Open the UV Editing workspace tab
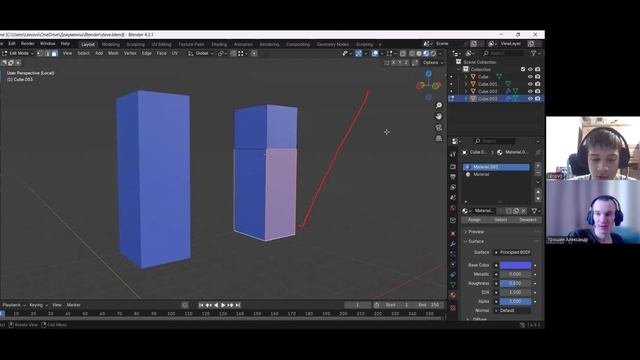Screen dimensions: 640x360 [161, 44]
